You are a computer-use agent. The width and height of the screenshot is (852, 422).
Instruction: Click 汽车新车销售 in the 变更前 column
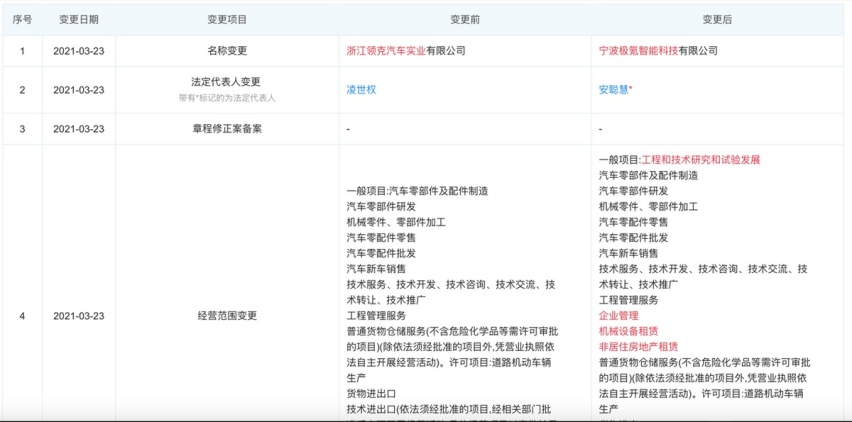pos(376,269)
